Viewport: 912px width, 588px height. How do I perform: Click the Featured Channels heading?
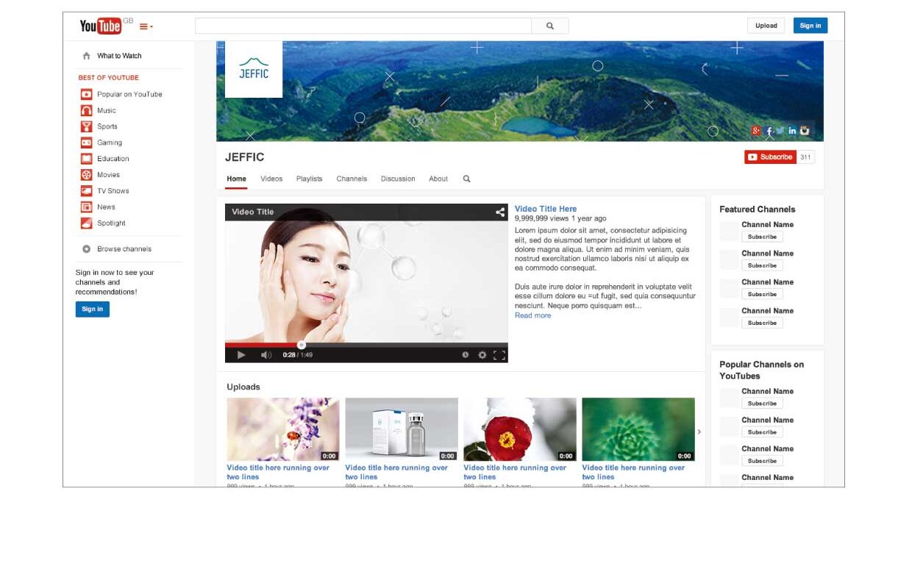tap(757, 209)
